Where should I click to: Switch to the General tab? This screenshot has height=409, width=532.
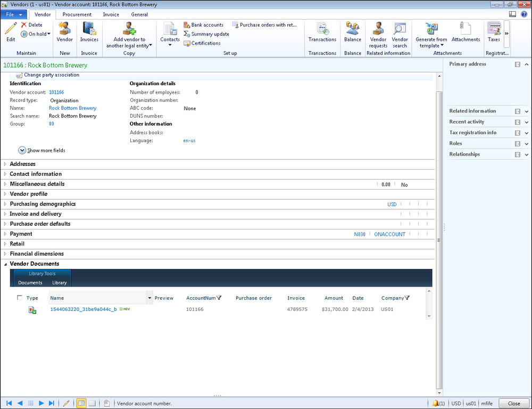coord(139,14)
